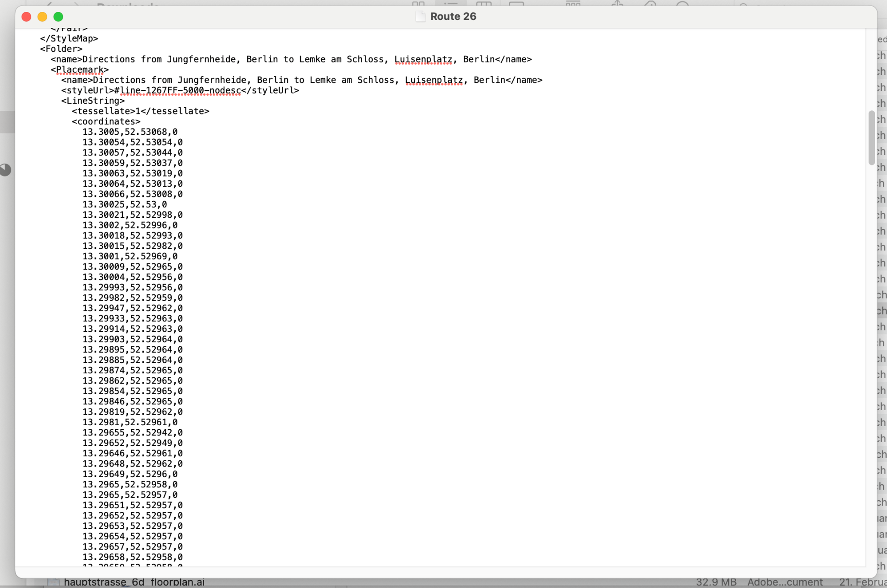Click coordinate line 13.29947,52.52962,0
The height and width of the screenshot is (588, 887).
pos(133,308)
